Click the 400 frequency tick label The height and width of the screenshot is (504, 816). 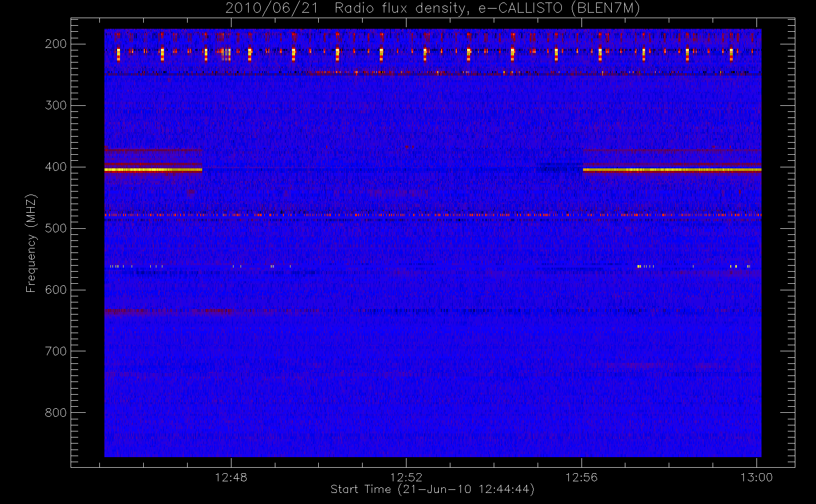[56, 167]
